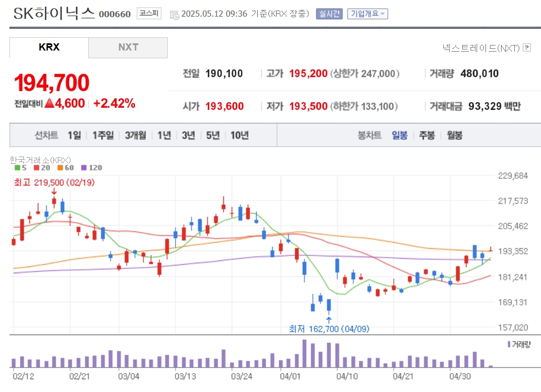Click the 최저 162,700 (04/09) chart label
The width and height of the screenshot is (541, 392).
tap(329, 329)
